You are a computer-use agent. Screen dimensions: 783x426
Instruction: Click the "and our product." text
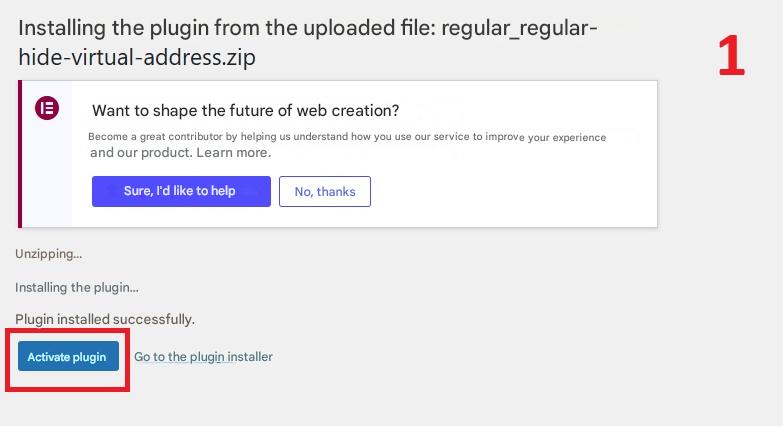[140, 153]
